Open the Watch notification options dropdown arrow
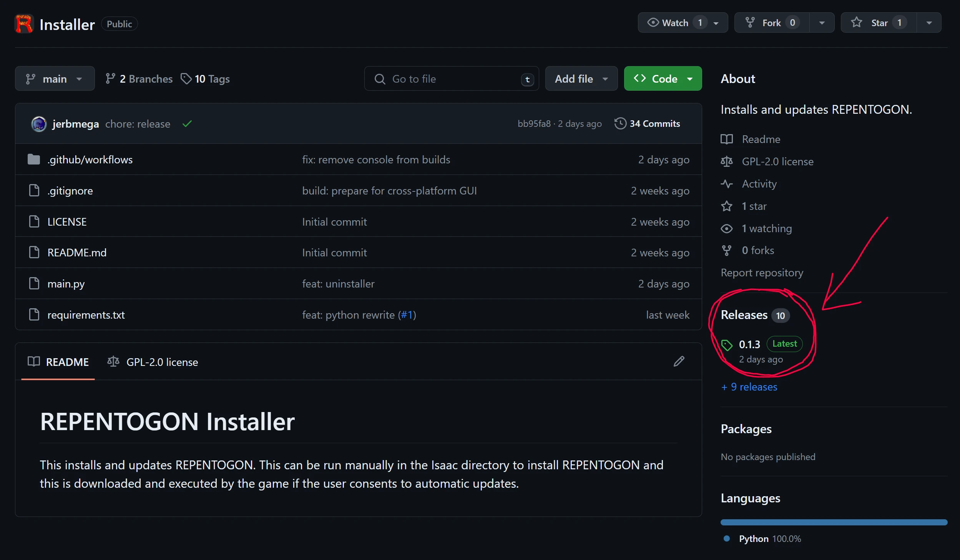The image size is (960, 560). point(716,23)
